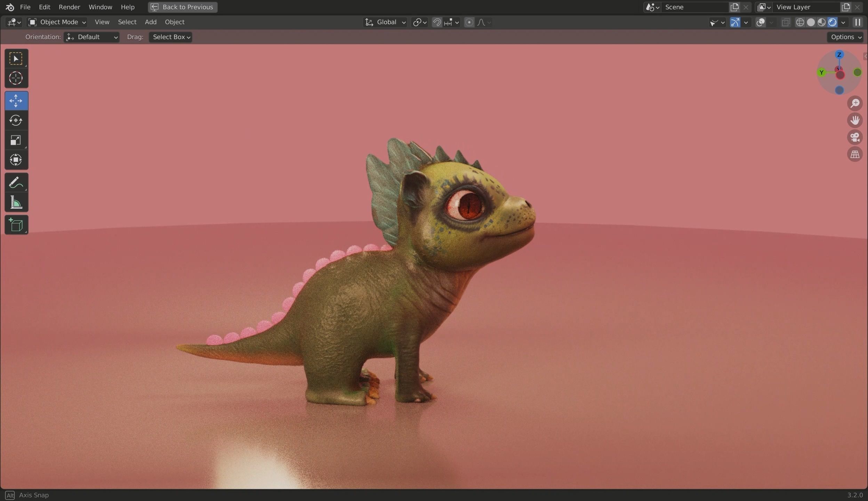Open the proportional falloff dropdown
The width and height of the screenshot is (868, 501).
484,22
